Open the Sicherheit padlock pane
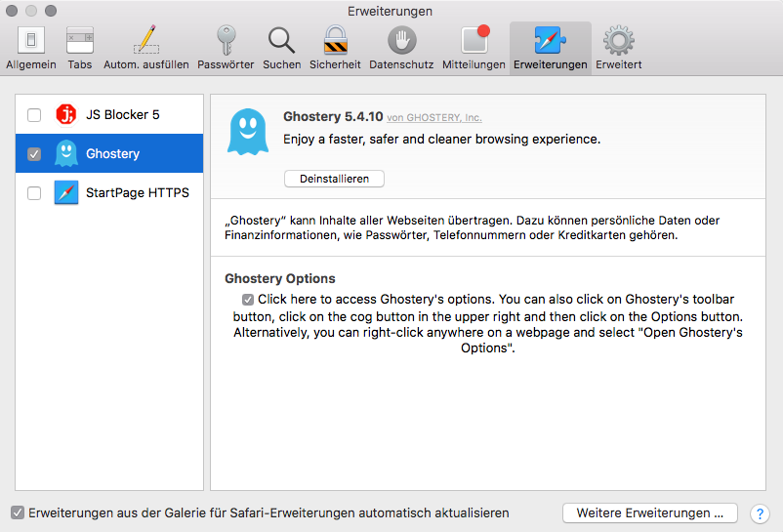783x532 pixels. pyautogui.click(x=335, y=49)
